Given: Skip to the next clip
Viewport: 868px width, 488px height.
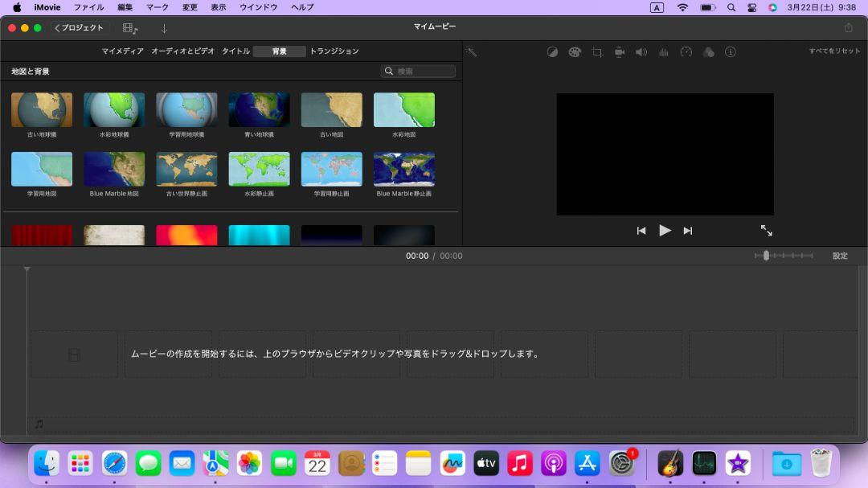Looking at the screenshot, I should (x=687, y=231).
